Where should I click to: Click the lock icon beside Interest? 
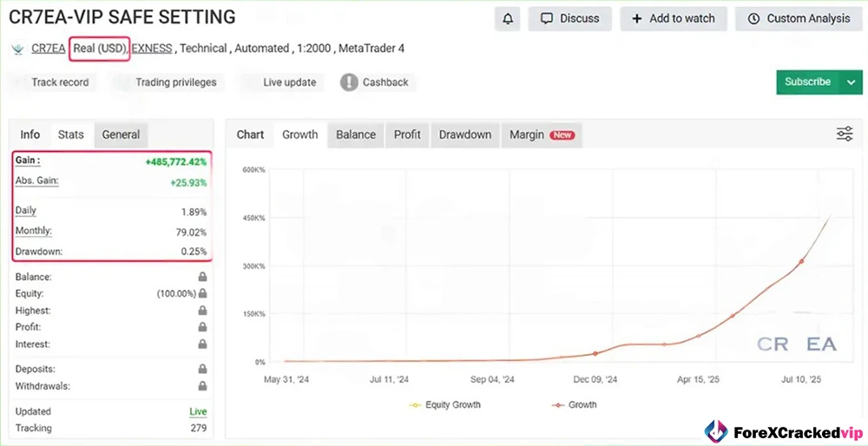[202, 344]
